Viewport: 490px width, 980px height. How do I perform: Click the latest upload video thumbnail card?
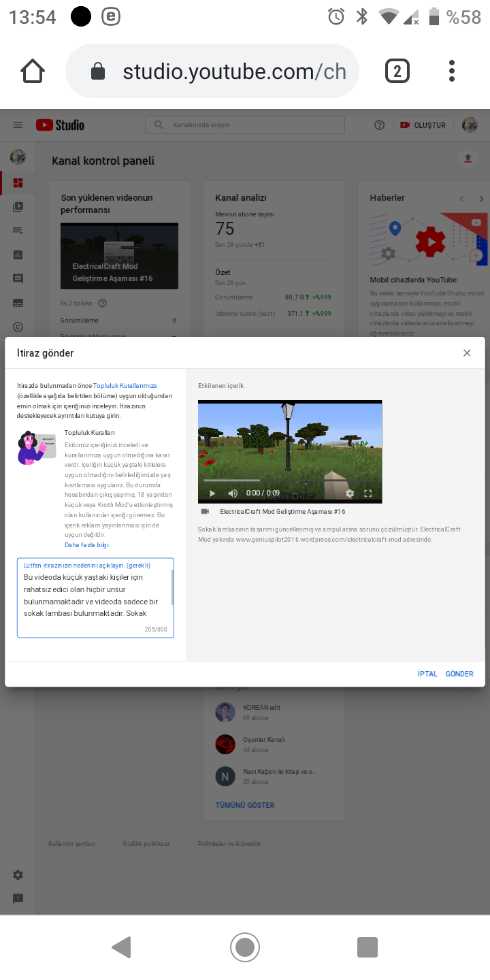[x=119, y=256]
